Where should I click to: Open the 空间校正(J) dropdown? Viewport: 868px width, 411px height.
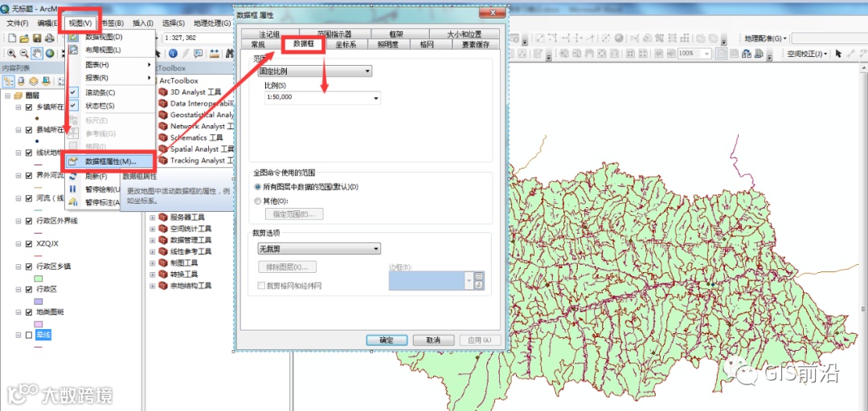pos(807,53)
